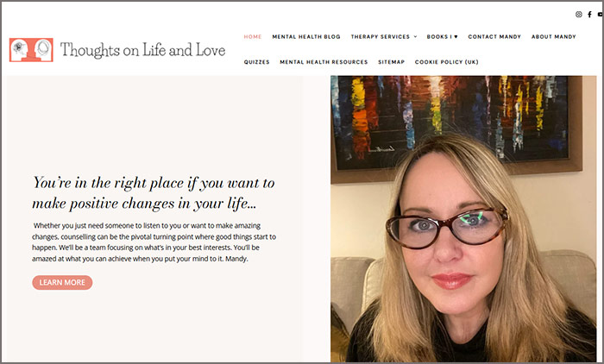
Task: Open the Instagram social icon
Action: click(x=579, y=15)
